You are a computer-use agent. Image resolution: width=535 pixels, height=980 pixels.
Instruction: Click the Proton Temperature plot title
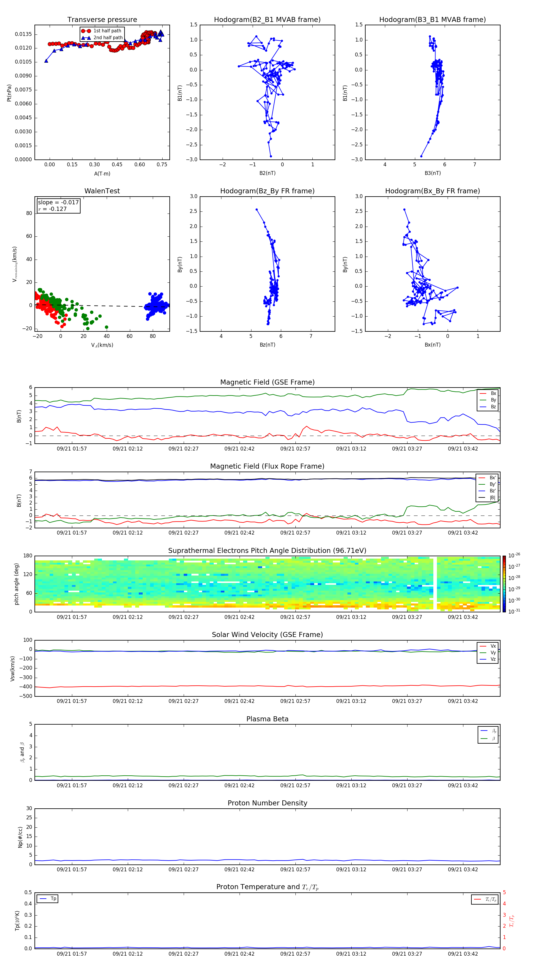pyautogui.click(x=267, y=887)
